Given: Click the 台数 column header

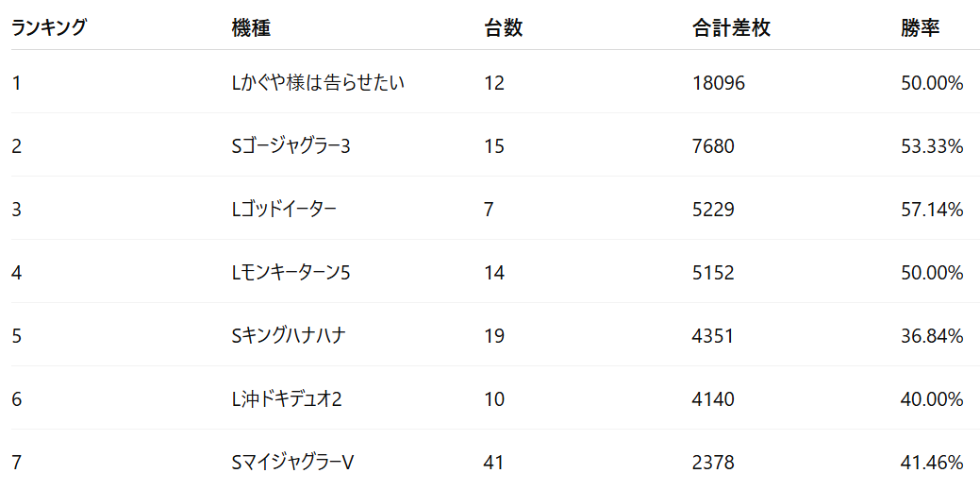Looking at the screenshot, I should 503,28.
